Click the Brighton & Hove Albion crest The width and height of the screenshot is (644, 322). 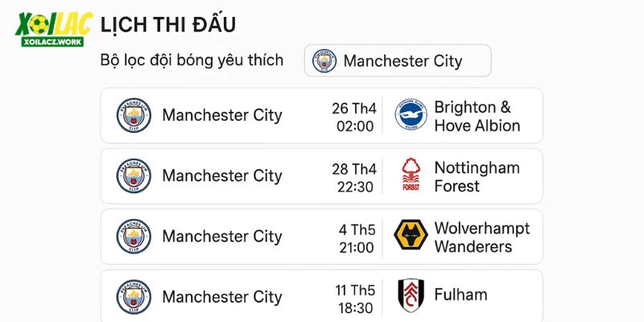(x=411, y=114)
